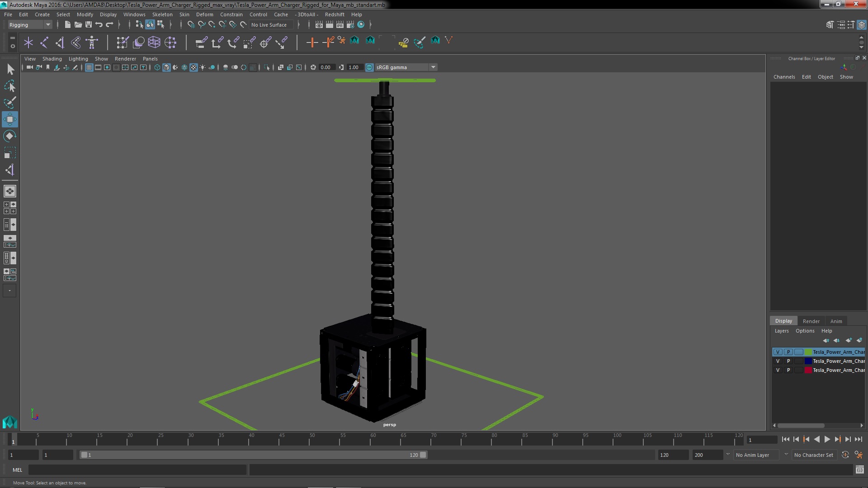
Task: Switch to the Display tab in Channel Box
Action: [x=784, y=320]
